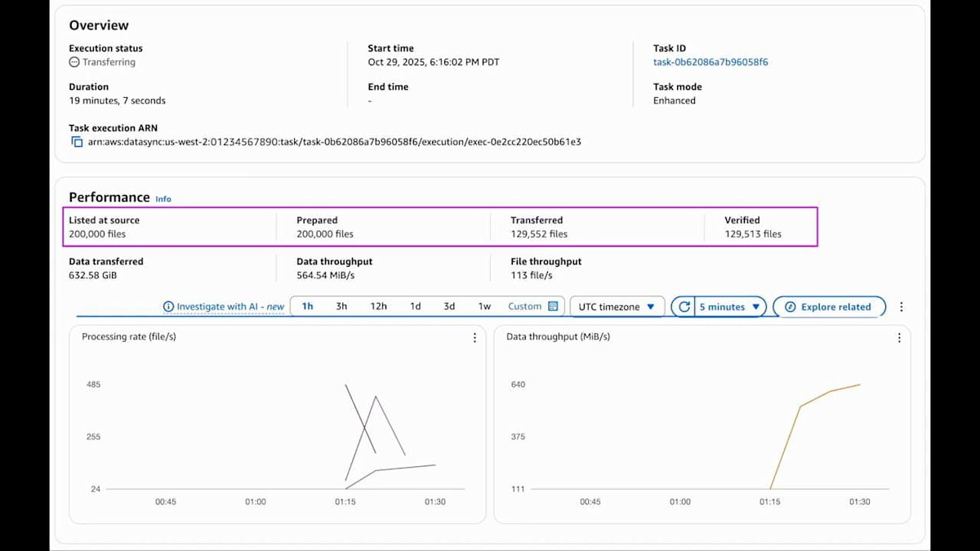980x551 pixels.
Task: Expand the UTC timezone dropdown
Action: point(617,307)
